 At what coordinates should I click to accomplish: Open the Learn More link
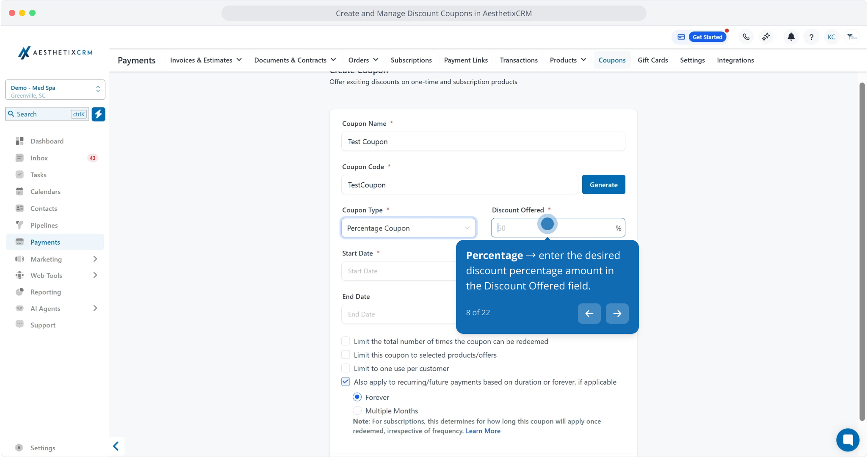[x=483, y=431]
